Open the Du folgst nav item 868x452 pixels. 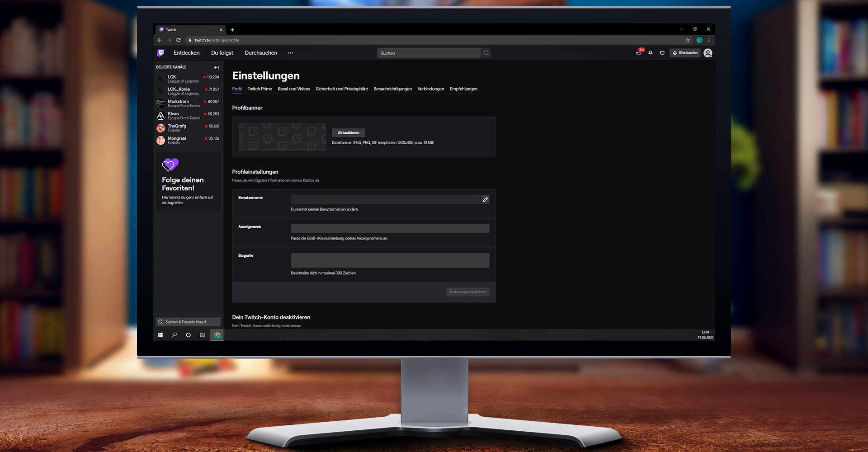222,53
